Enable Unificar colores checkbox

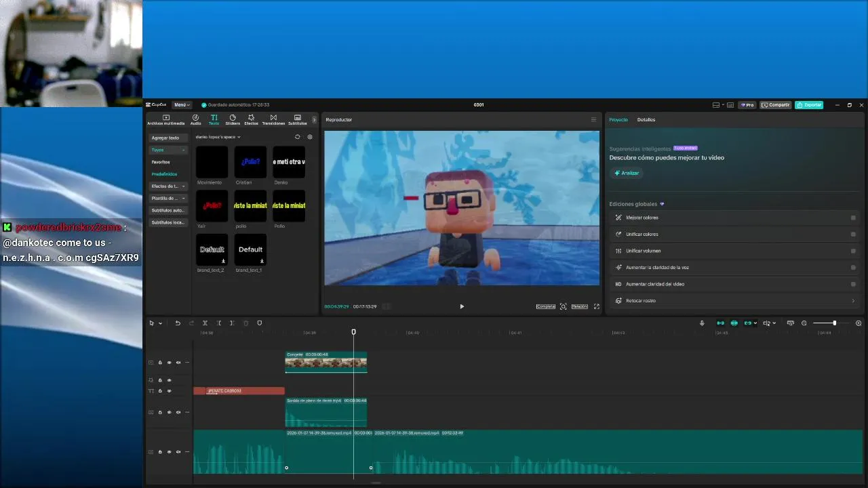pos(853,235)
